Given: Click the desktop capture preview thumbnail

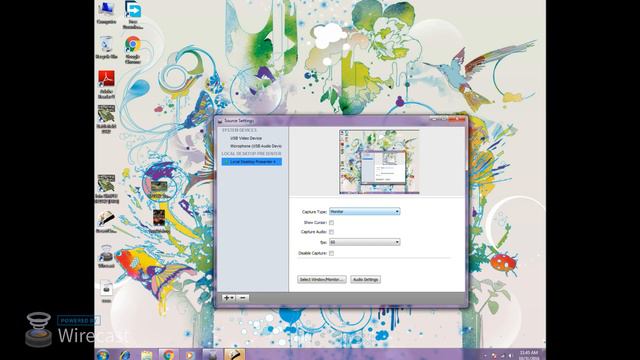Looking at the screenshot, I should [x=379, y=162].
